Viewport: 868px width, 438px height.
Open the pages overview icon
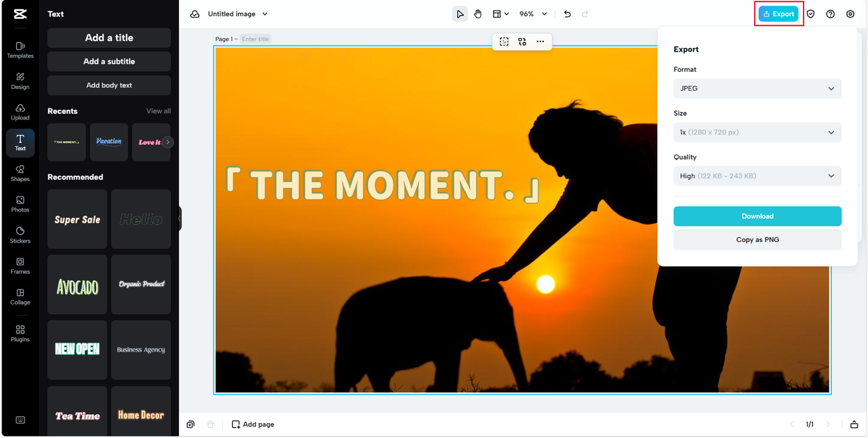[x=191, y=424]
